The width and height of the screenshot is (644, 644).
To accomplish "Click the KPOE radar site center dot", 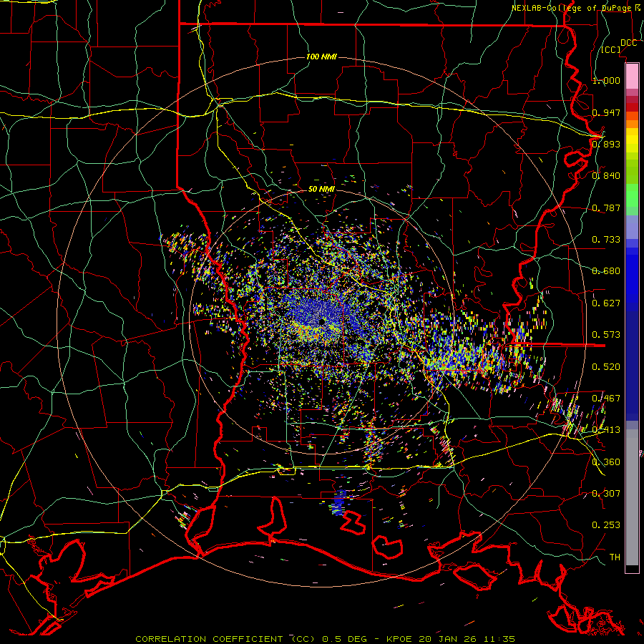I will pyautogui.click(x=321, y=322).
